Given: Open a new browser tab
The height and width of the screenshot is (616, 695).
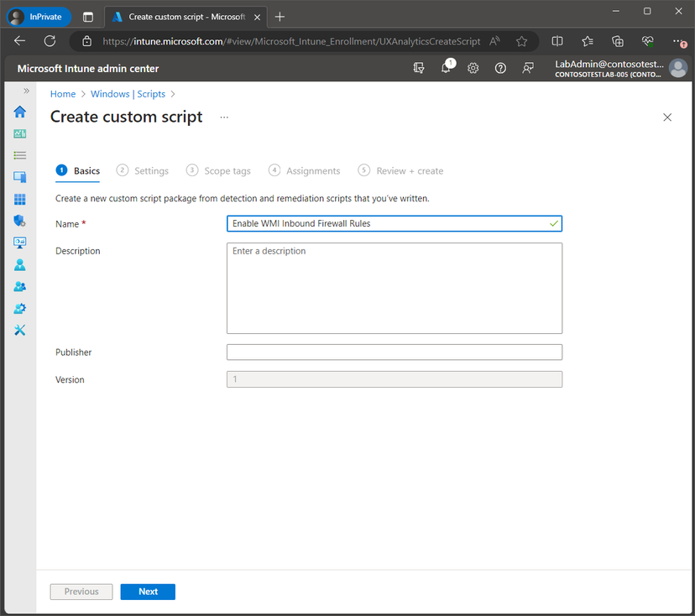Looking at the screenshot, I should 280,17.
